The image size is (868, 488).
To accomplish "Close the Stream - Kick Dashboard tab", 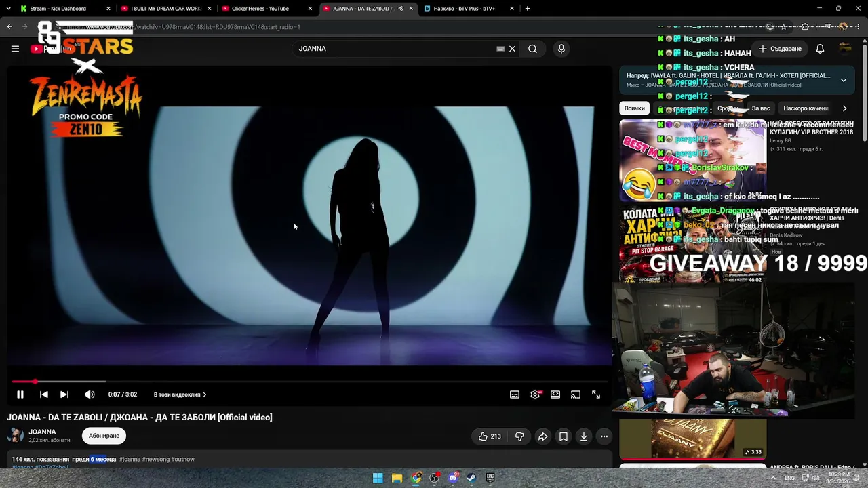I will point(108,9).
